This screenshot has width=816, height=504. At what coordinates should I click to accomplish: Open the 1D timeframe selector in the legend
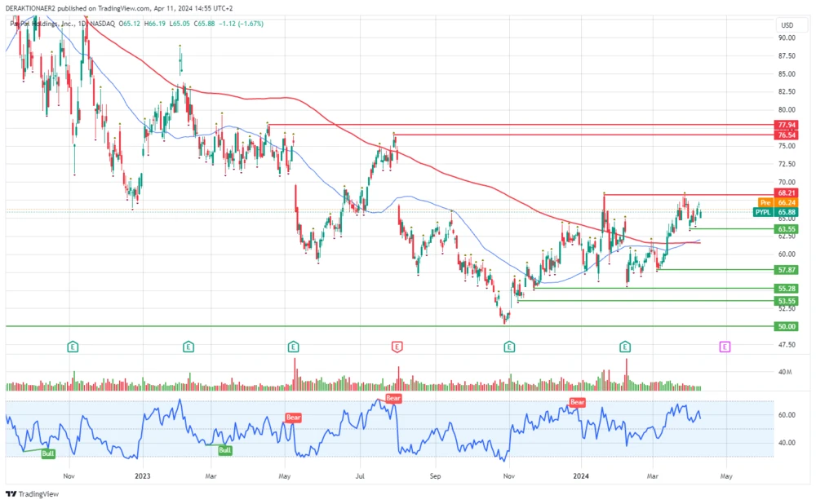pos(81,24)
